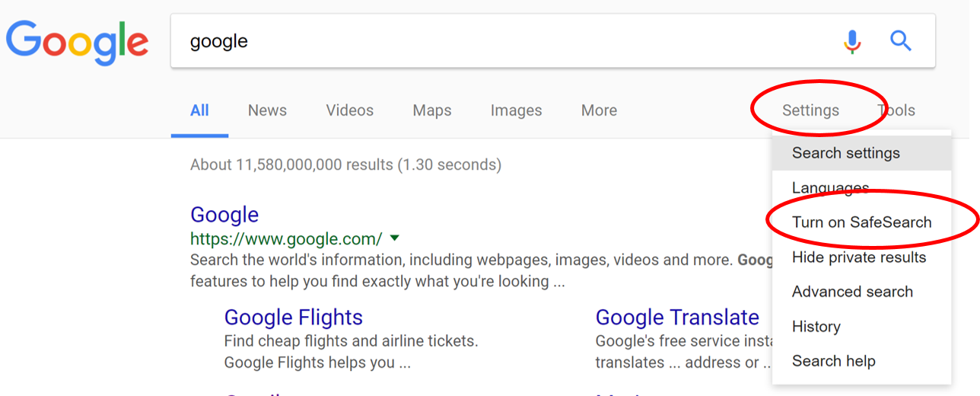Click History in the settings menu
The image size is (980, 396).
(x=816, y=327)
